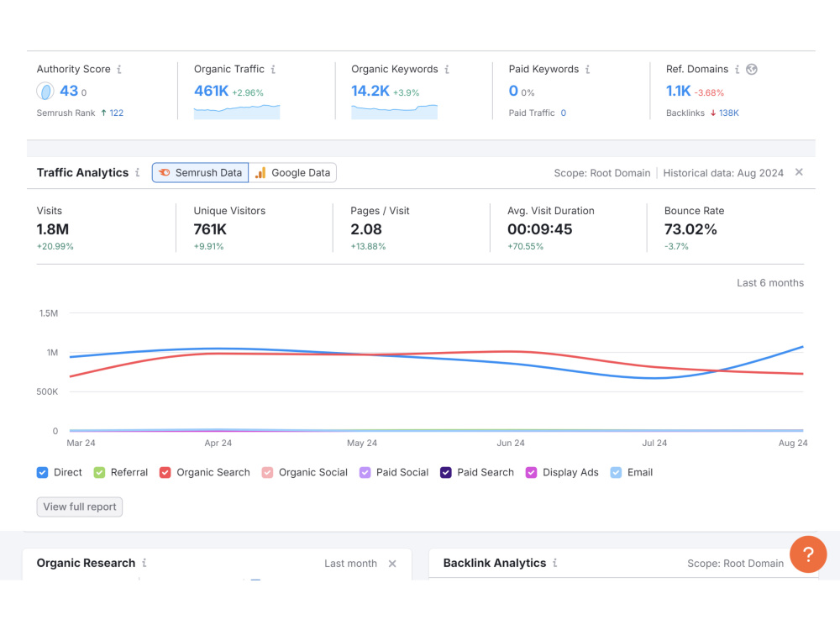The width and height of the screenshot is (840, 630).
Task: Click the +20.99% Visits change value
Action: [55, 246]
